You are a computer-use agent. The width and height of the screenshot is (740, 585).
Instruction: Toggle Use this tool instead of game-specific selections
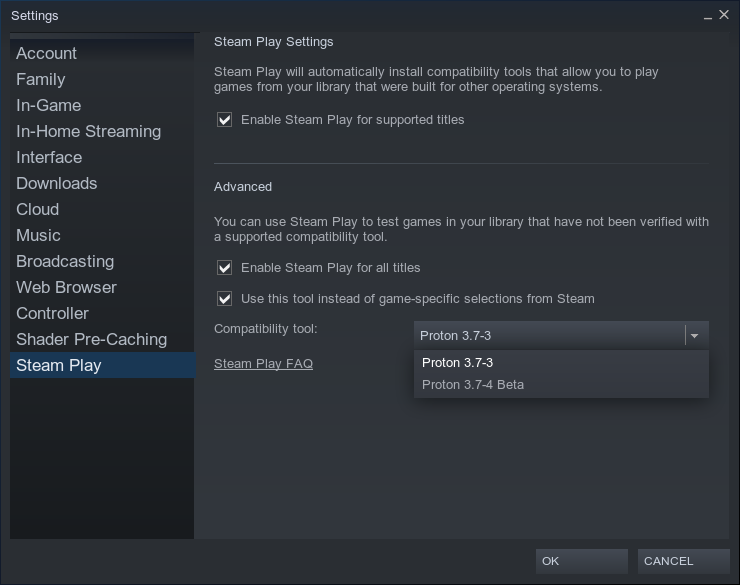point(225,299)
